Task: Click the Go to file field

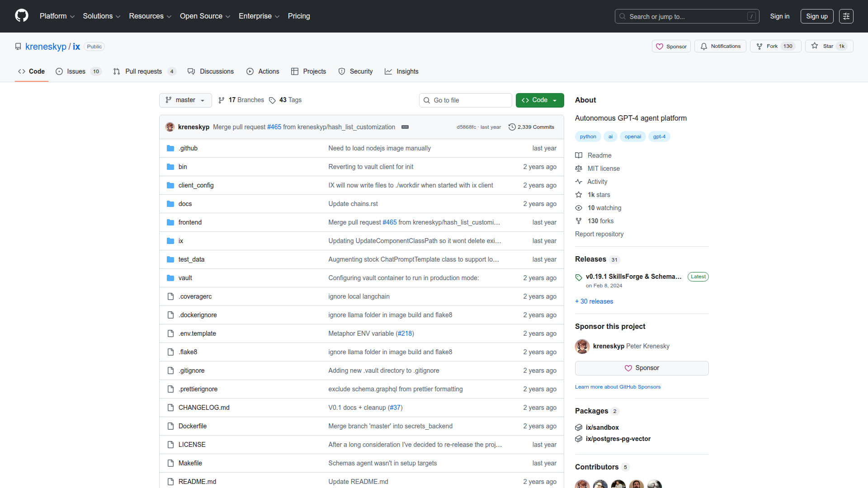Action: tap(465, 100)
